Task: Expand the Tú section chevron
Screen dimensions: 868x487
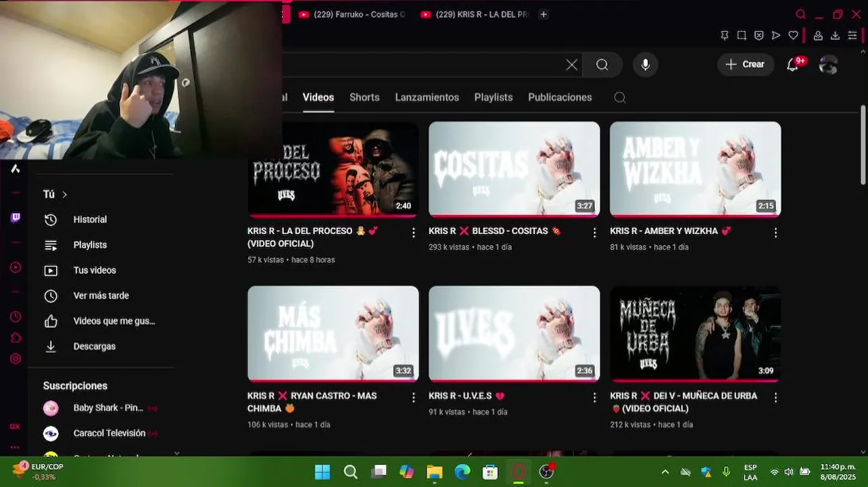Action: click(64, 195)
